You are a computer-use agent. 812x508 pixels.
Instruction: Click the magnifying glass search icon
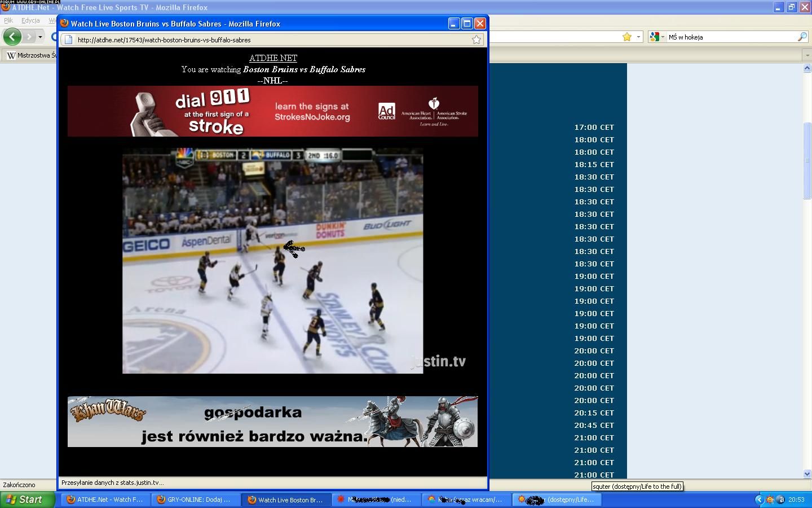(x=802, y=37)
